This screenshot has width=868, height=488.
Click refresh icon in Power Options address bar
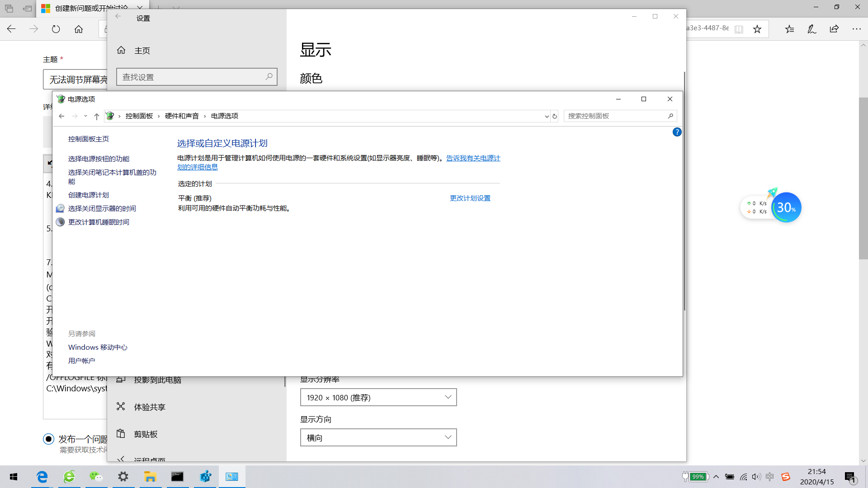pos(555,116)
